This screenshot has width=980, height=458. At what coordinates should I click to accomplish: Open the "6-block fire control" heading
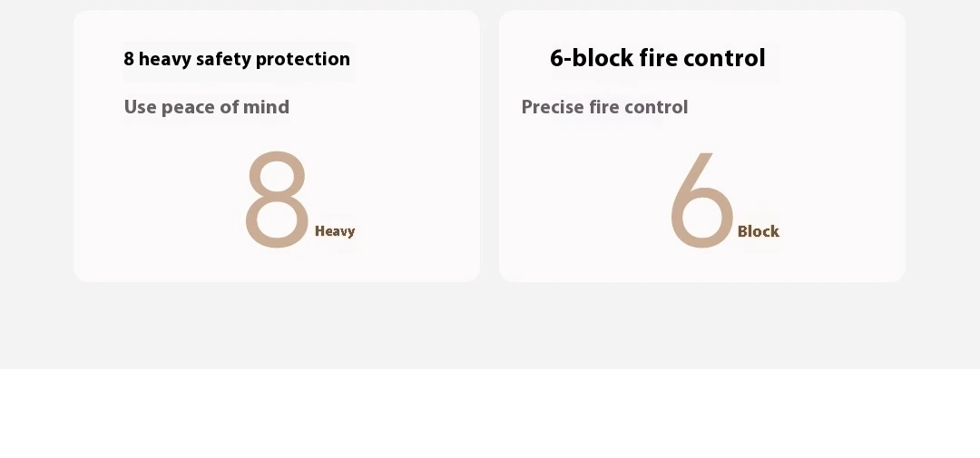[658, 59]
